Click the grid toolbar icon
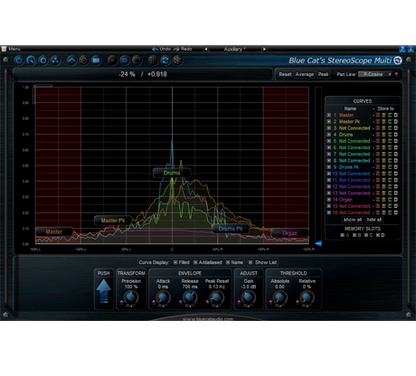 [x=153, y=60]
